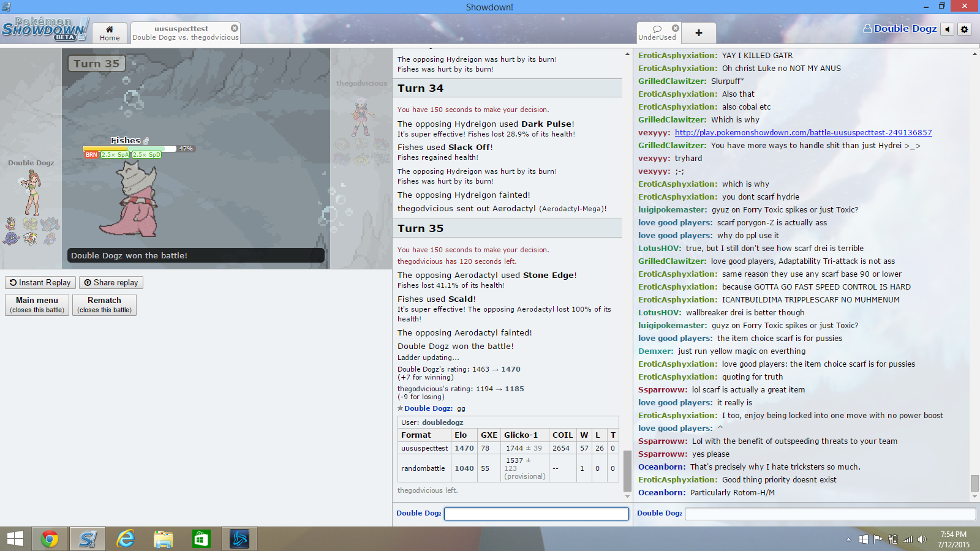
Task: Open options via the gear icon
Action: (965, 29)
